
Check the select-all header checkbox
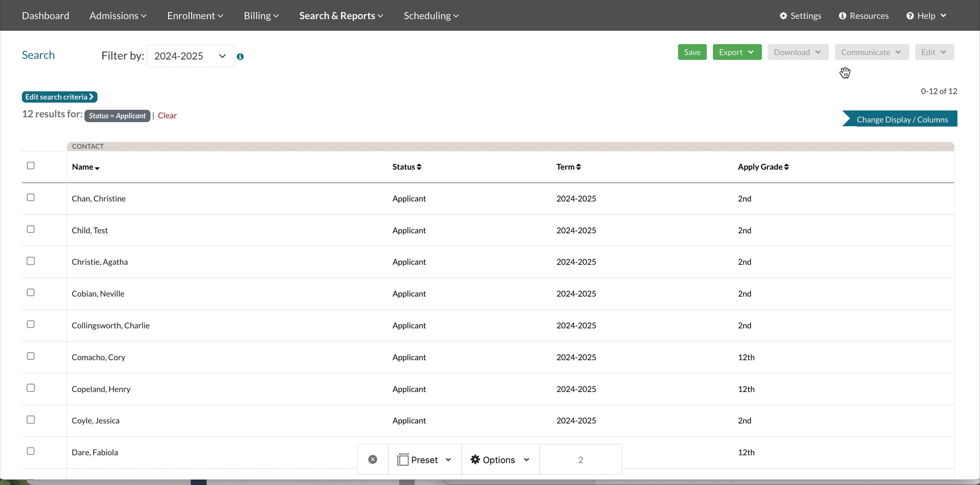point(31,166)
